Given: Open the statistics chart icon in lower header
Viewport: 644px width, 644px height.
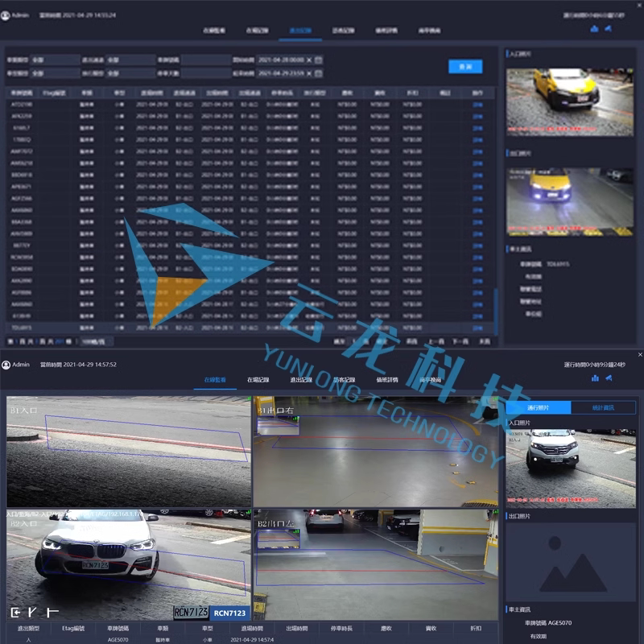Looking at the screenshot, I should point(595,378).
